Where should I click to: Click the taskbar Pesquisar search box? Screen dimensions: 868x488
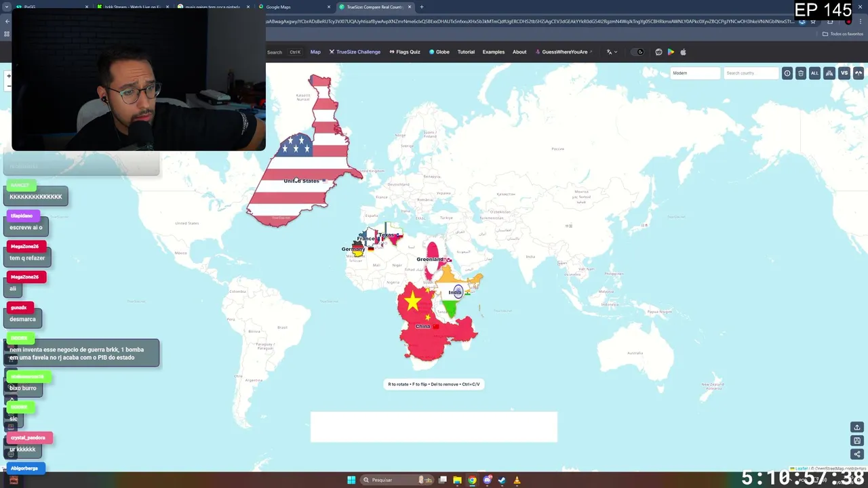tap(397, 480)
